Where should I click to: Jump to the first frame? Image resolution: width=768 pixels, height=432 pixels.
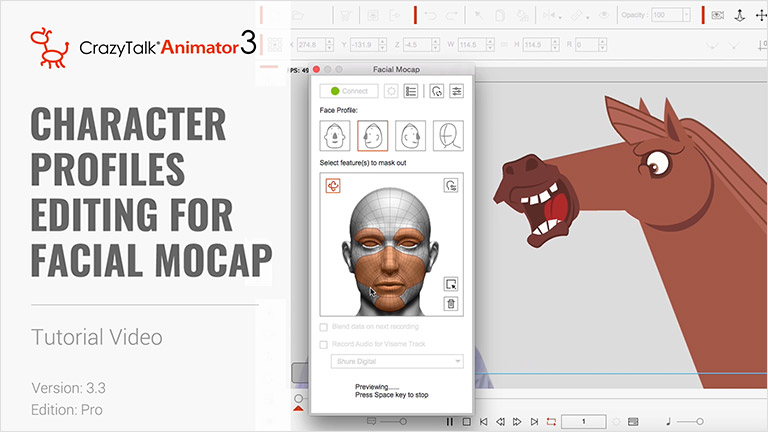(x=483, y=422)
